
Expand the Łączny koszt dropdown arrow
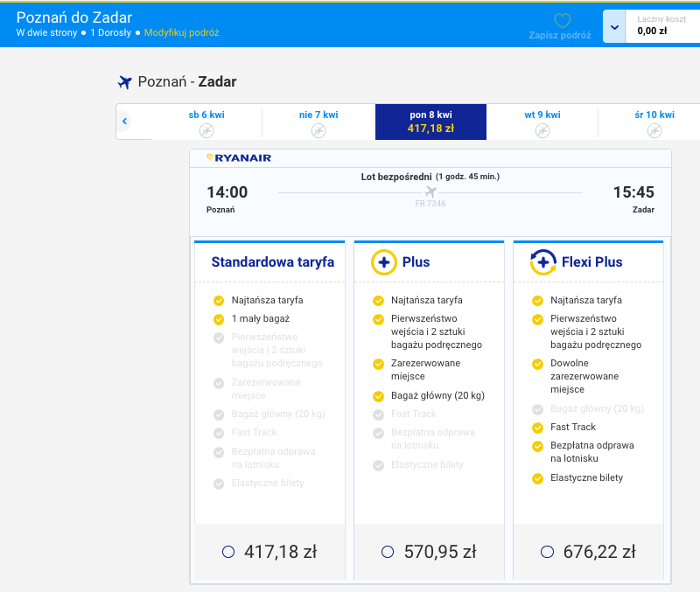tap(615, 27)
